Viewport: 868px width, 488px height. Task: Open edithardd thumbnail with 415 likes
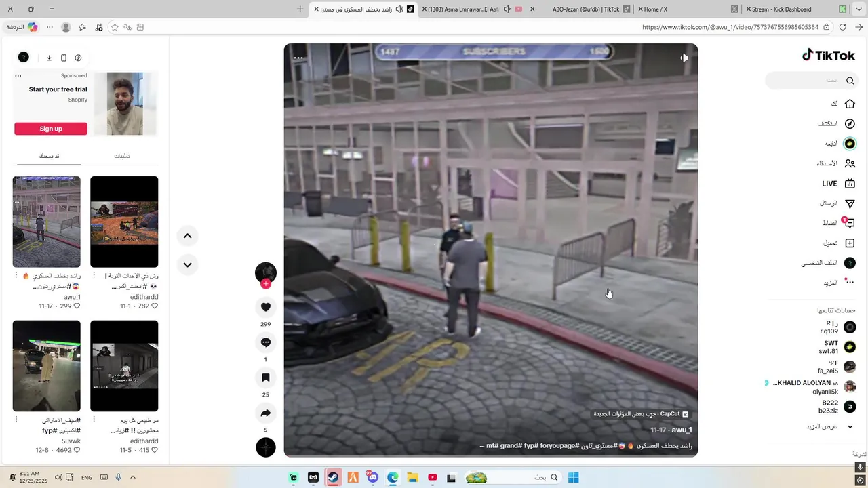click(x=124, y=366)
